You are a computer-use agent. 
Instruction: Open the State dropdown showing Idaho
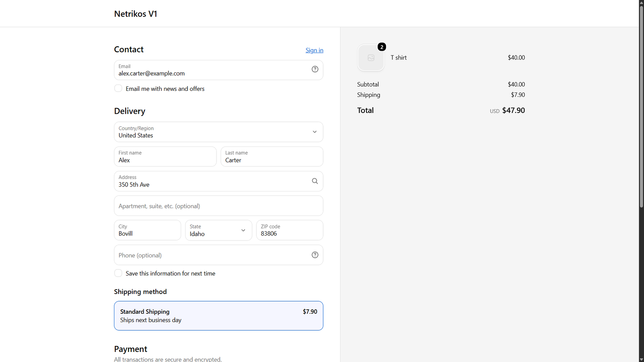219,230
